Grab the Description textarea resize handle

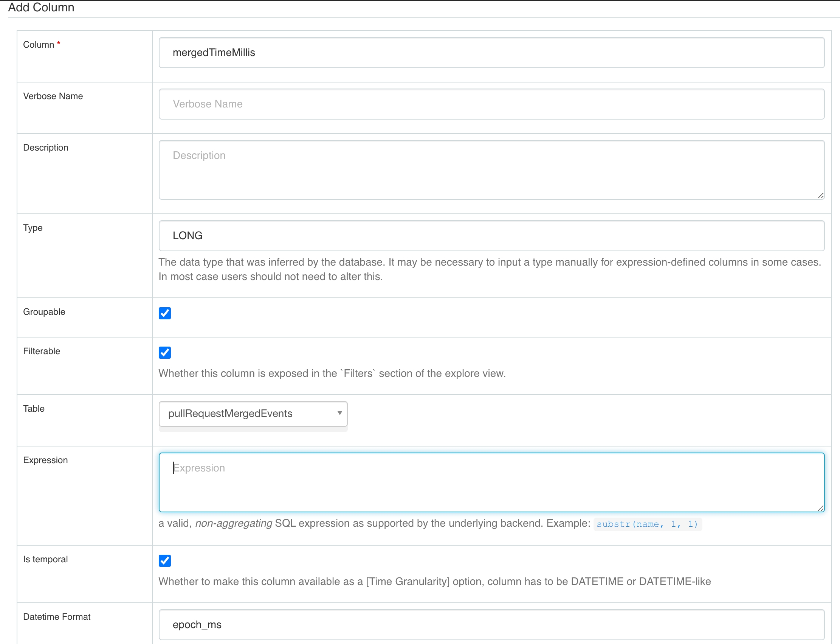[x=820, y=196]
